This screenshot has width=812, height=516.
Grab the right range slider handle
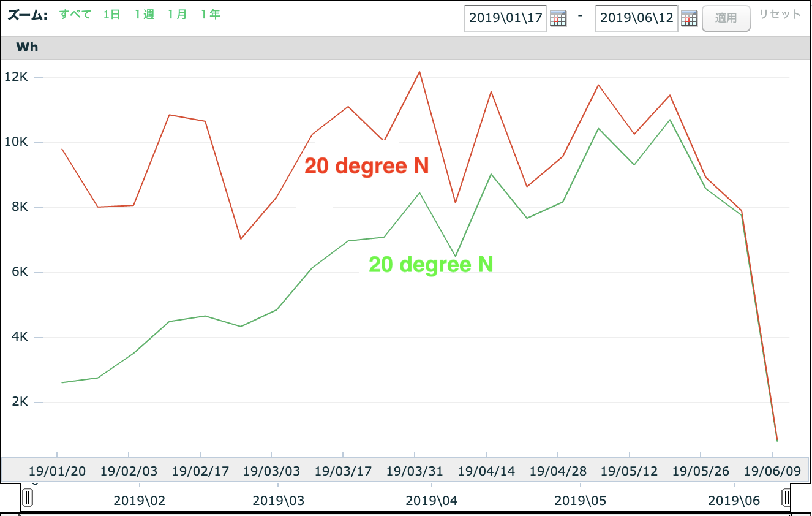(x=786, y=498)
